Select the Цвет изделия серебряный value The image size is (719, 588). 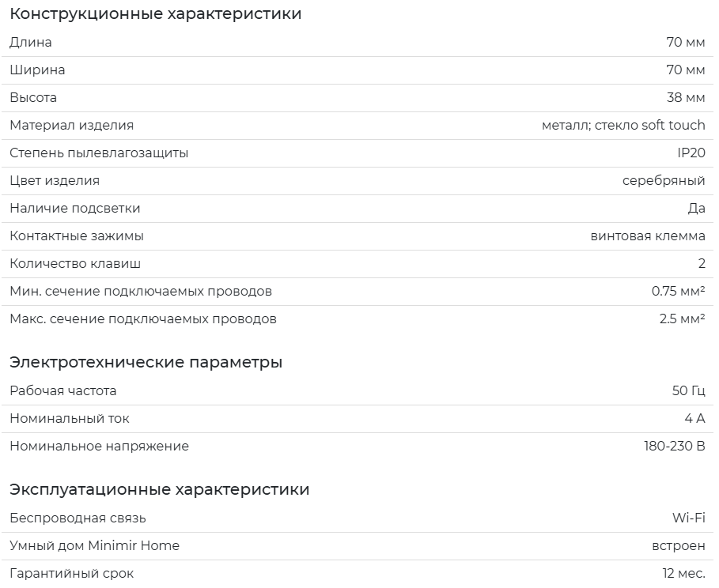[664, 180]
